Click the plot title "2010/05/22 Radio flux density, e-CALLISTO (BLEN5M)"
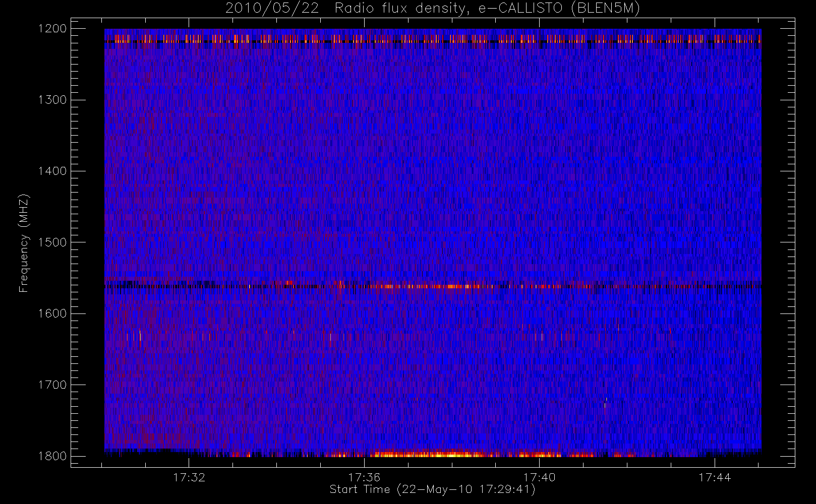816x504 pixels. 433,9
